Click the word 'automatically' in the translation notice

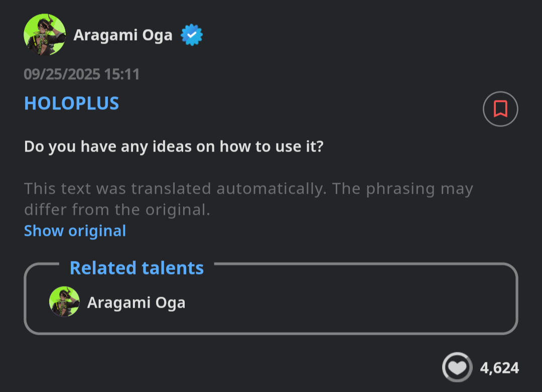[271, 189]
